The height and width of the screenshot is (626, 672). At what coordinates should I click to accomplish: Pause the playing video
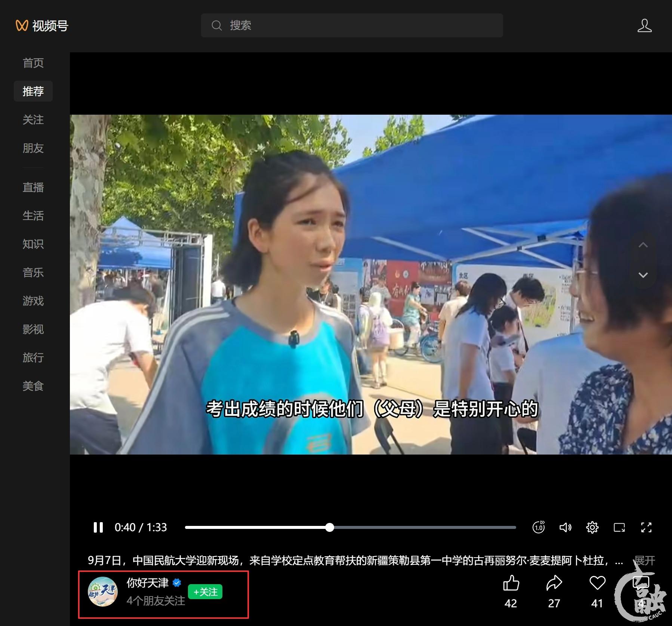click(x=98, y=527)
